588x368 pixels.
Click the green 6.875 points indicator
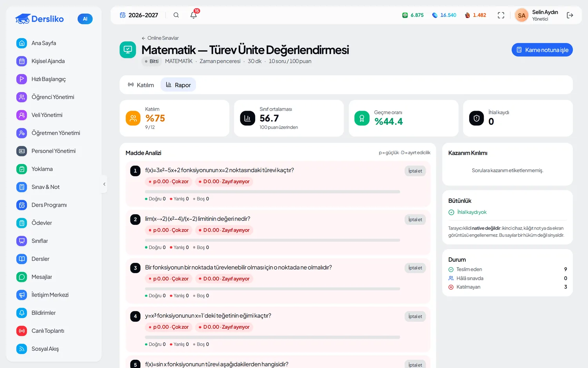coord(413,15)
